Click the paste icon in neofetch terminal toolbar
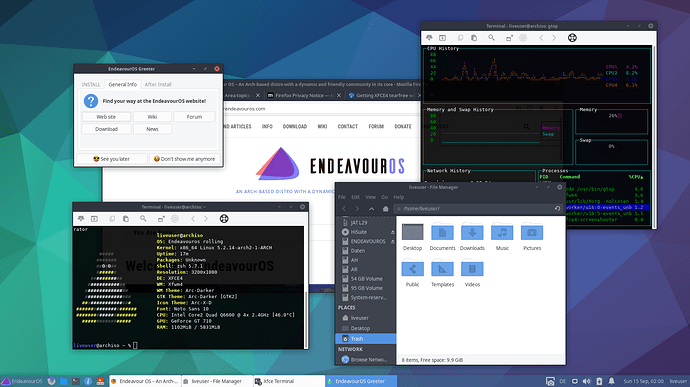 [126, 219]
